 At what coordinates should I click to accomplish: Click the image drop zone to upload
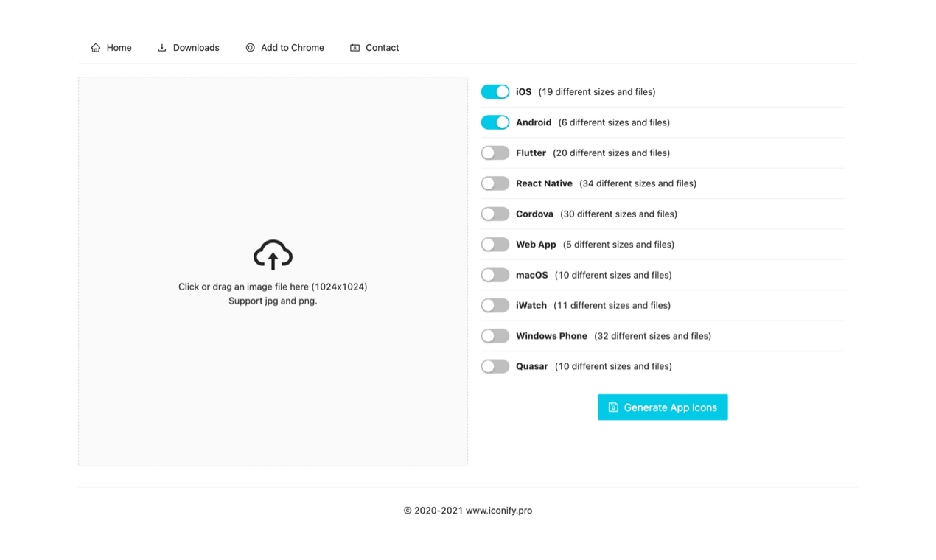click(273, 271)
